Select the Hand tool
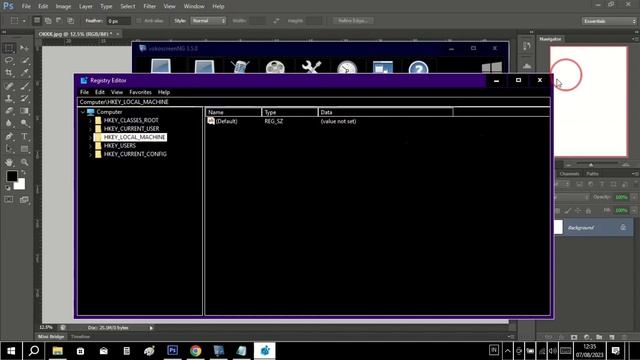 [9, 162]
